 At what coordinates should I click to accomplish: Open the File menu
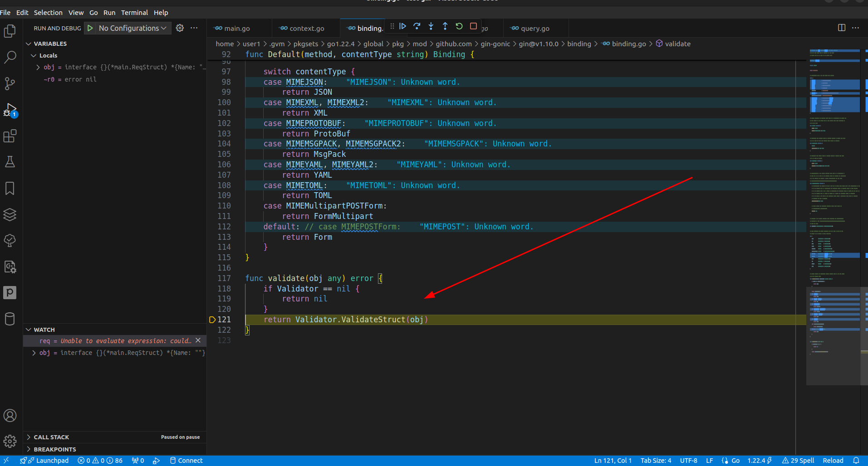click(5, 13)
